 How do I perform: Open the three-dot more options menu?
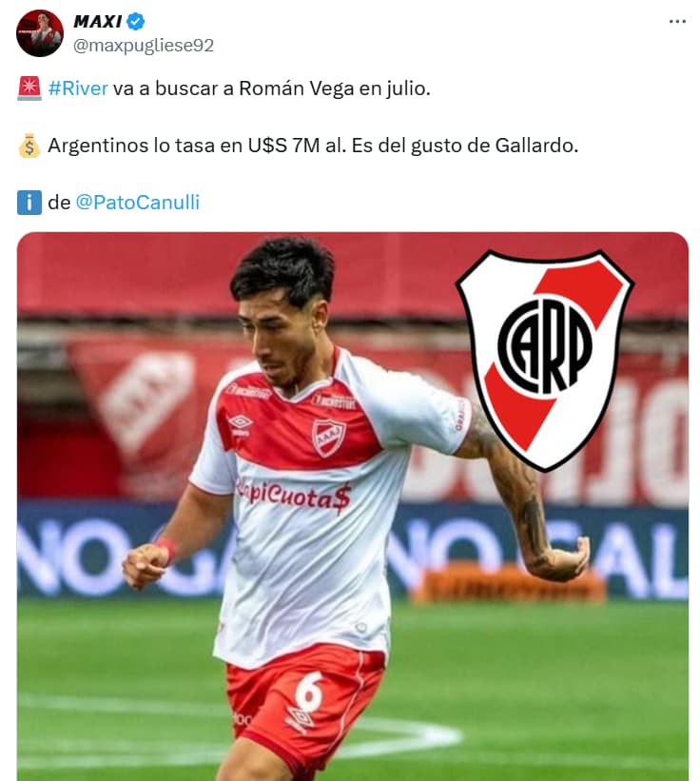coord(677,22)
